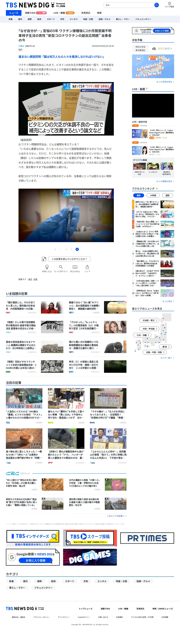The height and width of the screenshot is (644, 180).
Task: Go to article page 6
Action: pyautogui.click(x=66, y=249)
